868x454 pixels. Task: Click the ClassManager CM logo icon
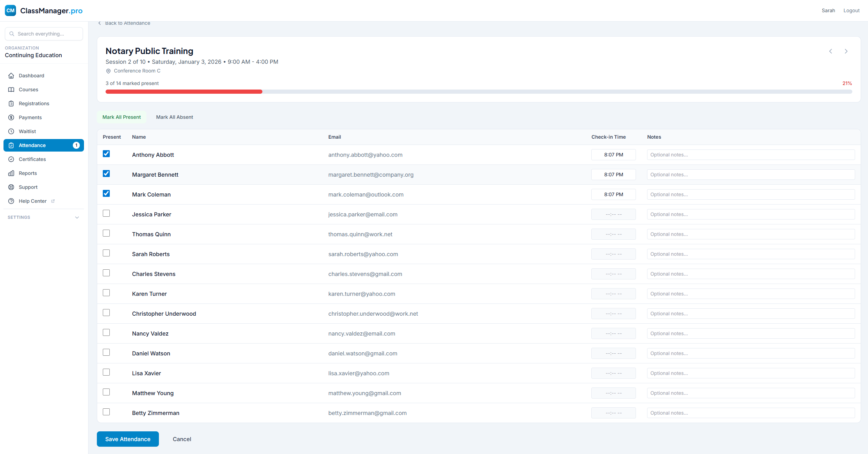[10, 10]
